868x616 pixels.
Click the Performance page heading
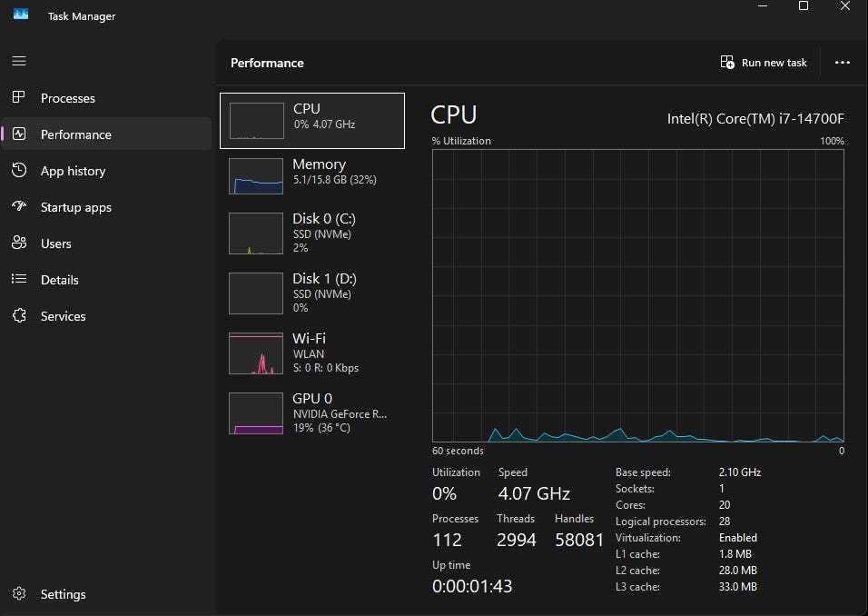[x=267, y=63]
